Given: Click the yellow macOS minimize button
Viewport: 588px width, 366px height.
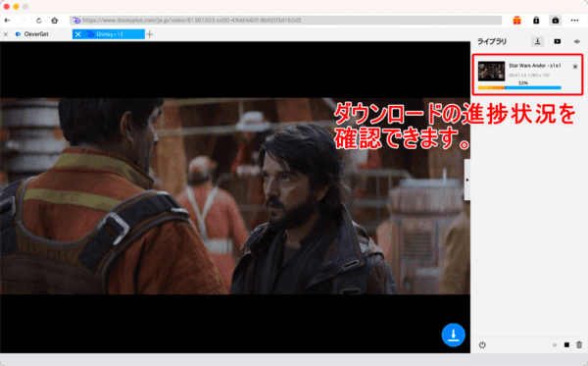Looking at the screenshot, I should [16, 7].
